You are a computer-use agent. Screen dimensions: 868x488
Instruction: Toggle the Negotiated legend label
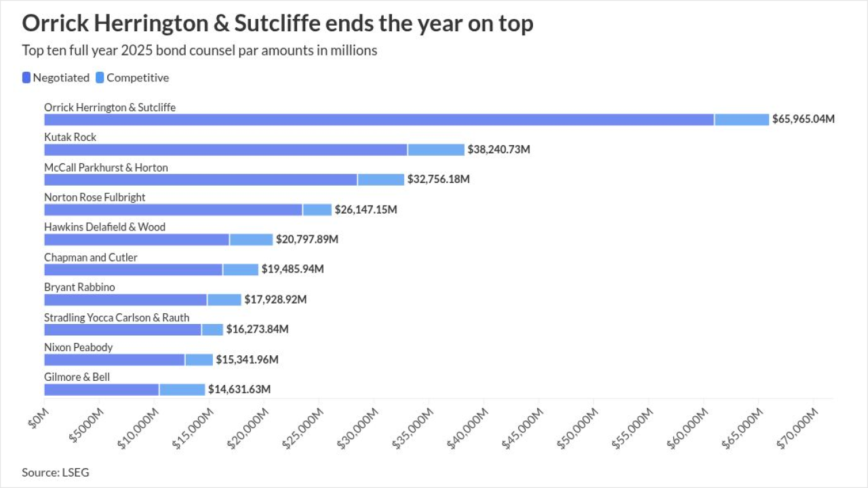pyautogui.click(x=61, y=78)
